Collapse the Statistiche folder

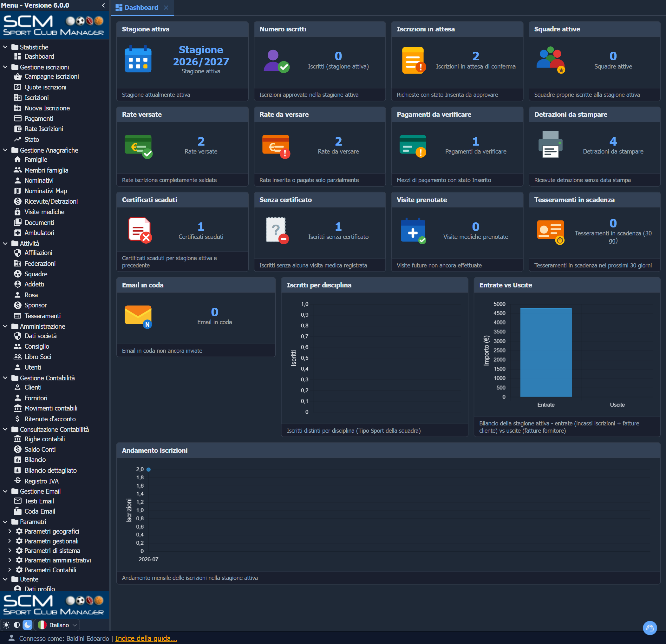[5, 47]
